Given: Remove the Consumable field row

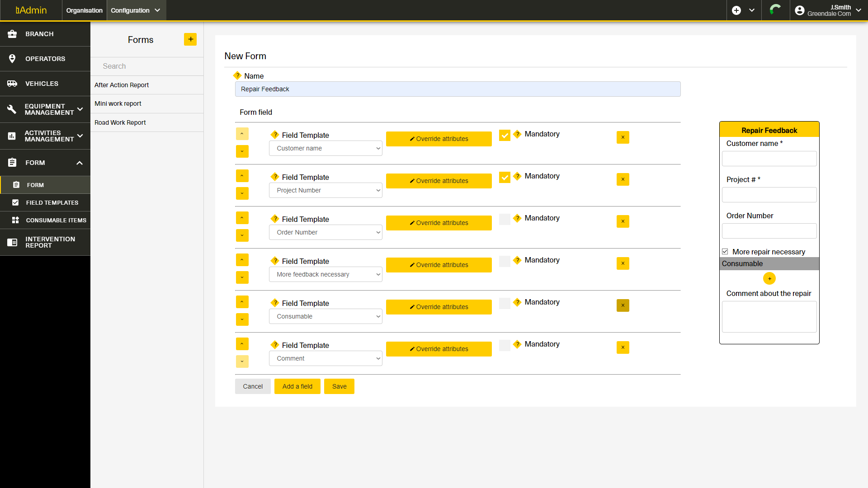Looking at the screenshot, I should tap(623, 305).
